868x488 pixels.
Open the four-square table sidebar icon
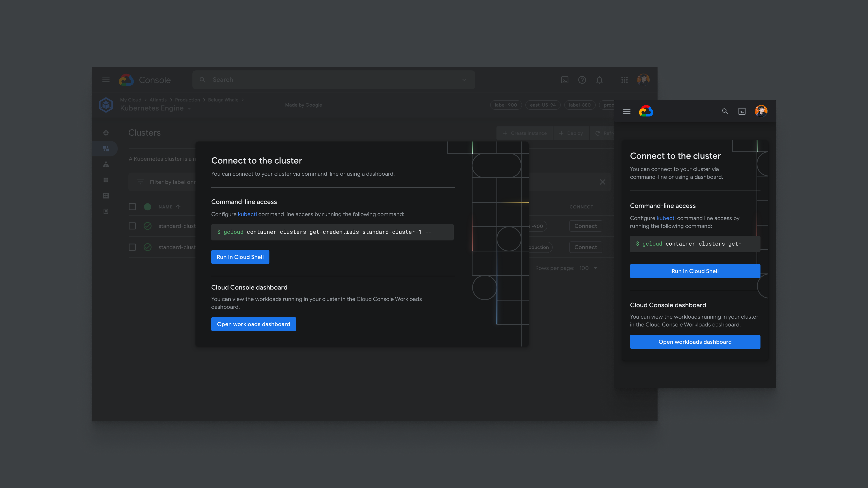106,196
